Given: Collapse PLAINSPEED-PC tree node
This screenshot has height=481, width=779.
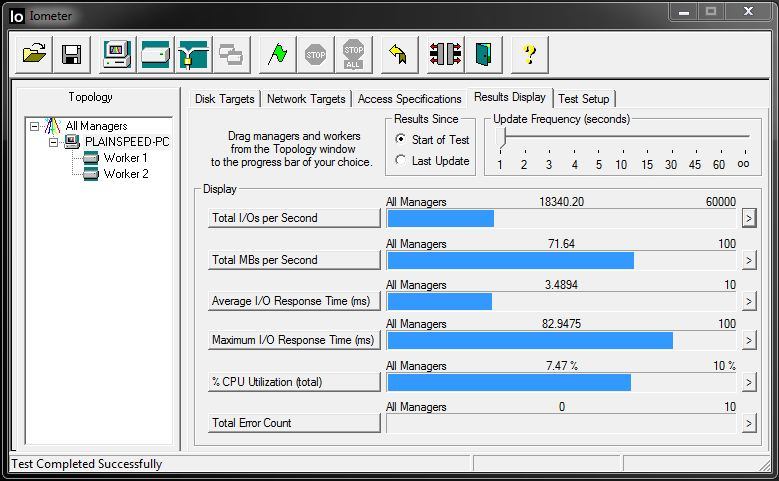Looking at the screenshot, I should tap(53, 142).
